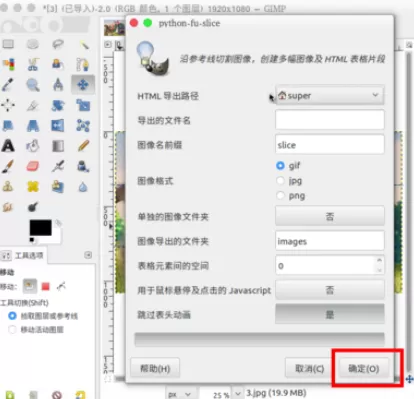414x399 pixels.
Task: Choose gif image format
Action: point(280,166)
